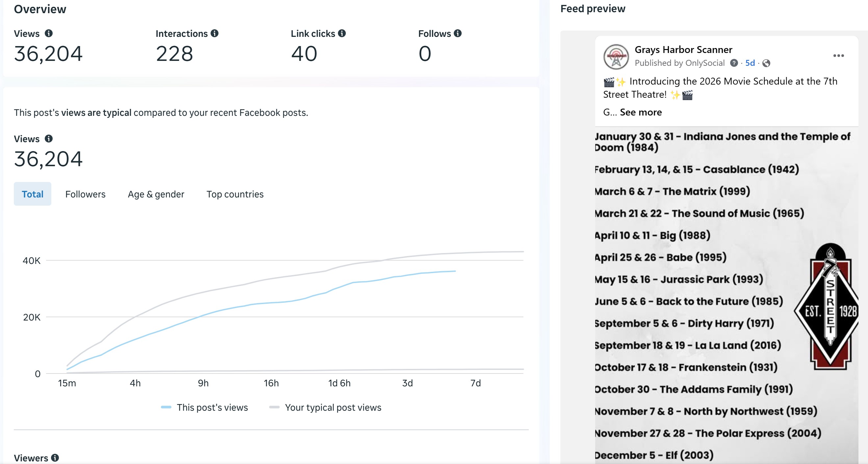Click the Grays Harbor Scanner profile picture
This screenshot has width=868, height=464.
pyautogui.click(x=616, y=57)
